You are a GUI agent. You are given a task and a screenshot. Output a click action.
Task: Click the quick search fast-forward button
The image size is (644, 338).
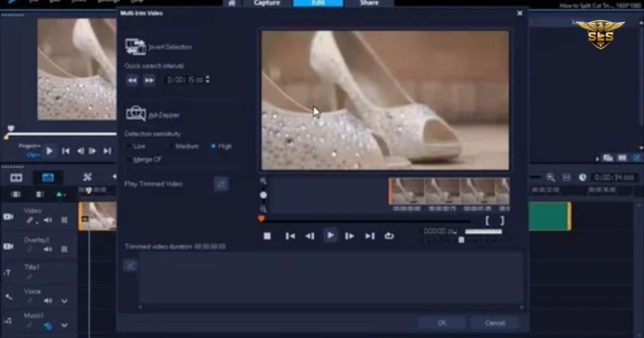(149, 80)
